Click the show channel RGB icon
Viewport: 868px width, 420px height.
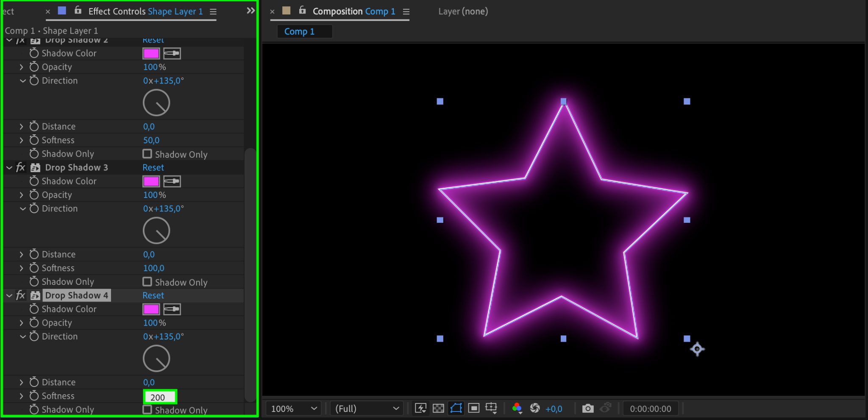(517, 408)
